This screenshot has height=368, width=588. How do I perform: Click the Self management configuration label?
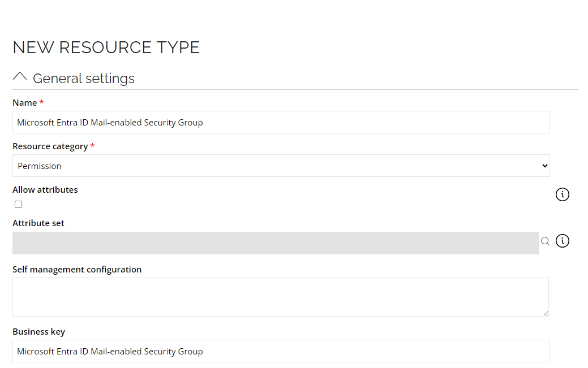[x=77, y=270]
